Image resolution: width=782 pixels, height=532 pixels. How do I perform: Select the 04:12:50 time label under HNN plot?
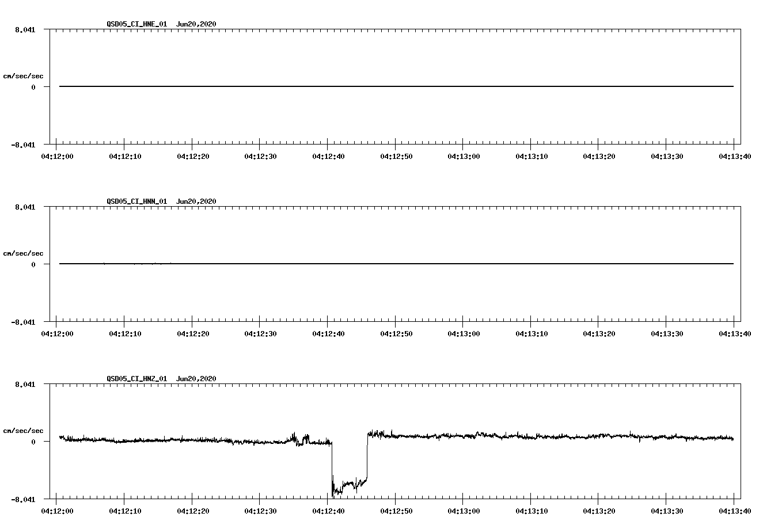(396, 333)
